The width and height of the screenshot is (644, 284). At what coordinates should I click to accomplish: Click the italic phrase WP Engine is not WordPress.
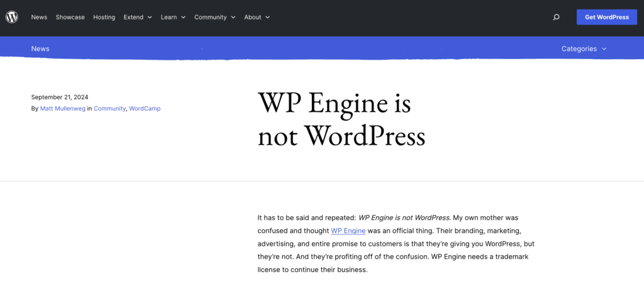pos(404,217)
